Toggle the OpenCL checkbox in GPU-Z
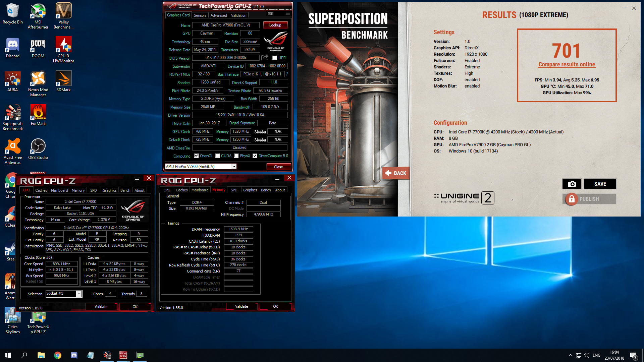 (x=197, y=156)
